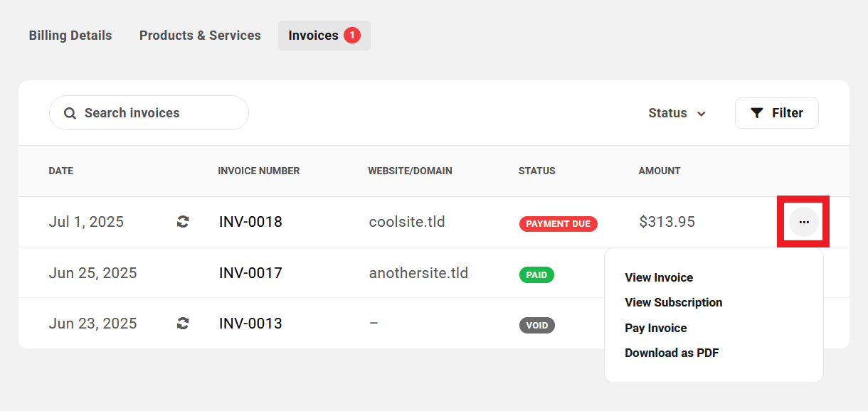Click the magnifying glass search icon
Image resolution: width=868 pixels, height=411 pixels.
pyautogui.click(x=70, y=113)
